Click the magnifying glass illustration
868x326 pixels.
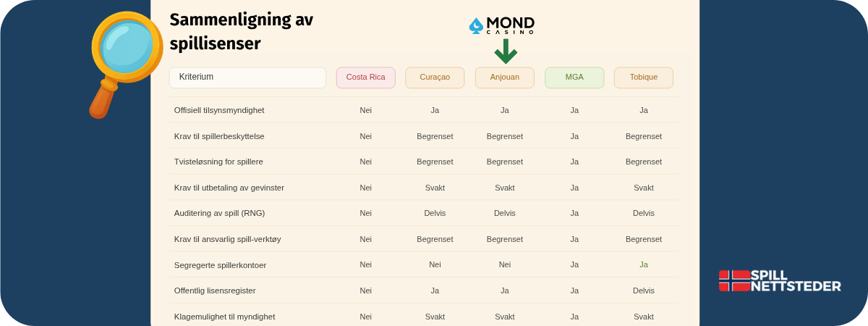point(126,64)
